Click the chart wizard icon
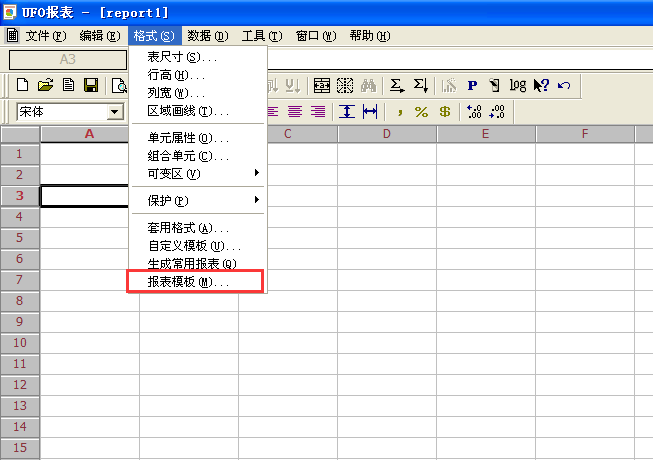Screen dimensions: 653x460 pos(449,85)
